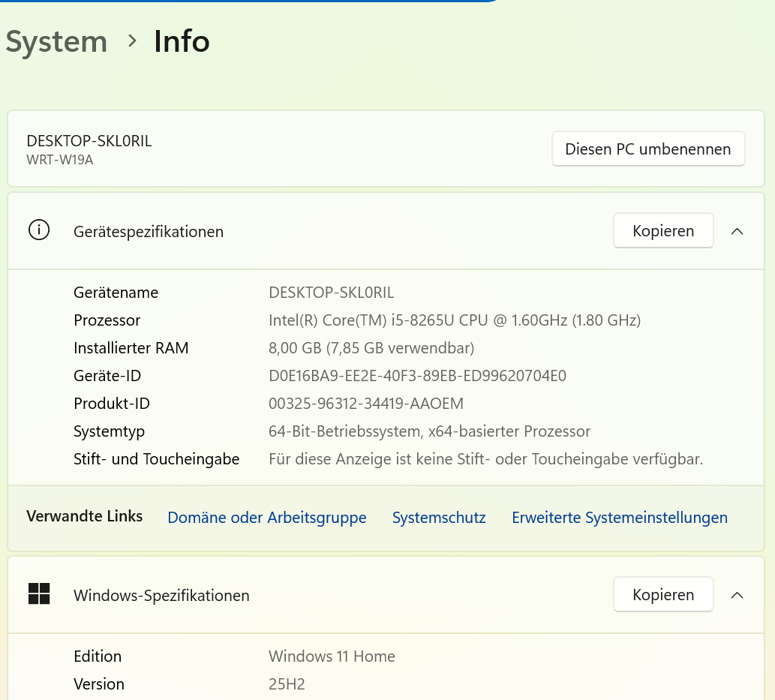Click the Intel Core i5-8265U processor value
Image resolution: width=775 pixels, height=700 pixels.
(455, 320)
